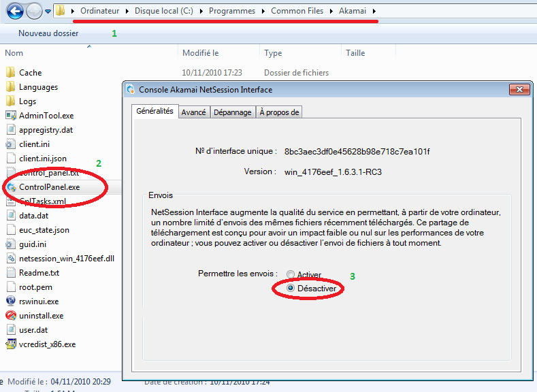Open the Dépannage tab
The image size is (537, 392).
tap(233, 112)
